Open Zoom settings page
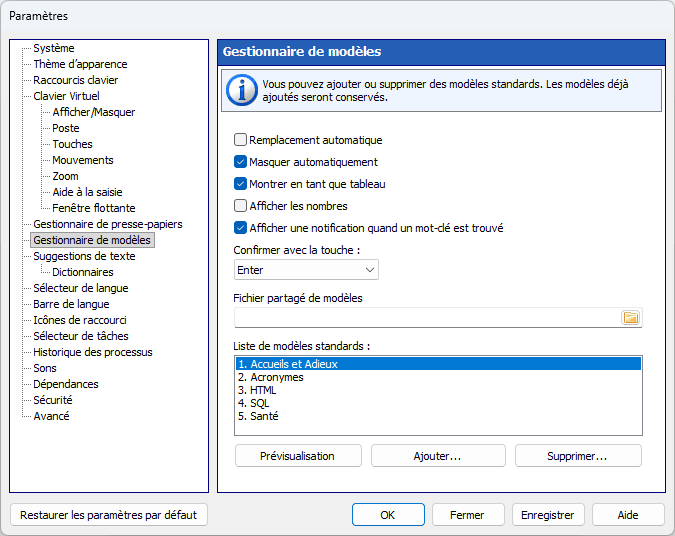 [x=65, y=176]
